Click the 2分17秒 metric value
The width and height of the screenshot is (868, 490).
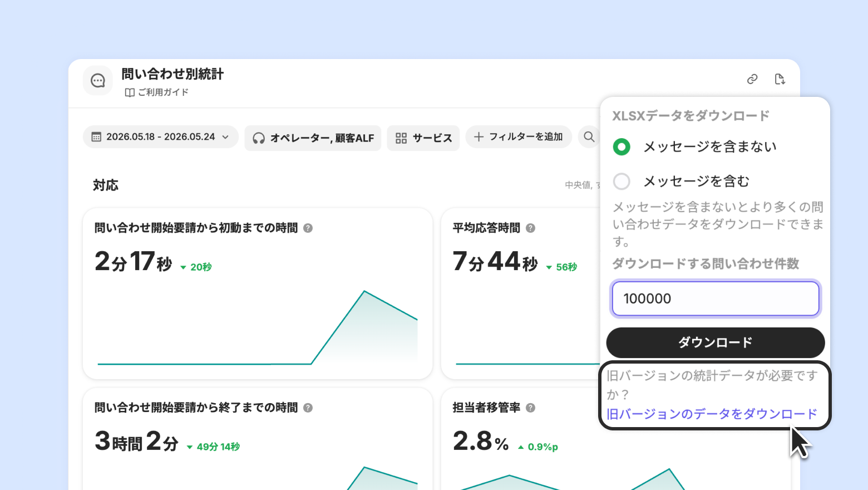click(134, 261)
